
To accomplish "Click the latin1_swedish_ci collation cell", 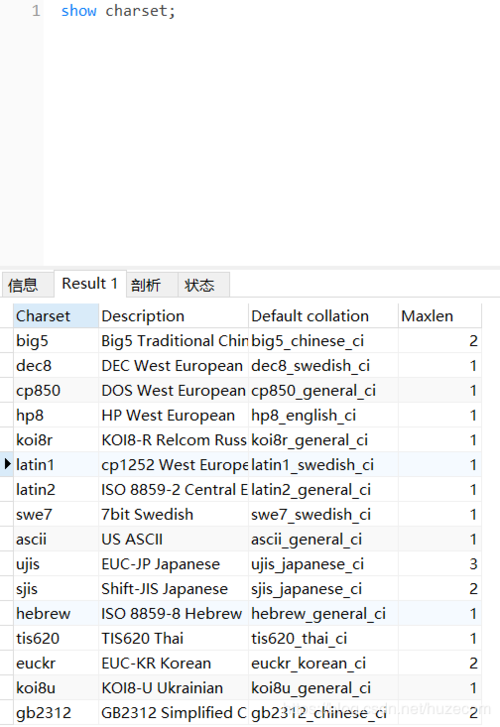I will tap(323, 465).
